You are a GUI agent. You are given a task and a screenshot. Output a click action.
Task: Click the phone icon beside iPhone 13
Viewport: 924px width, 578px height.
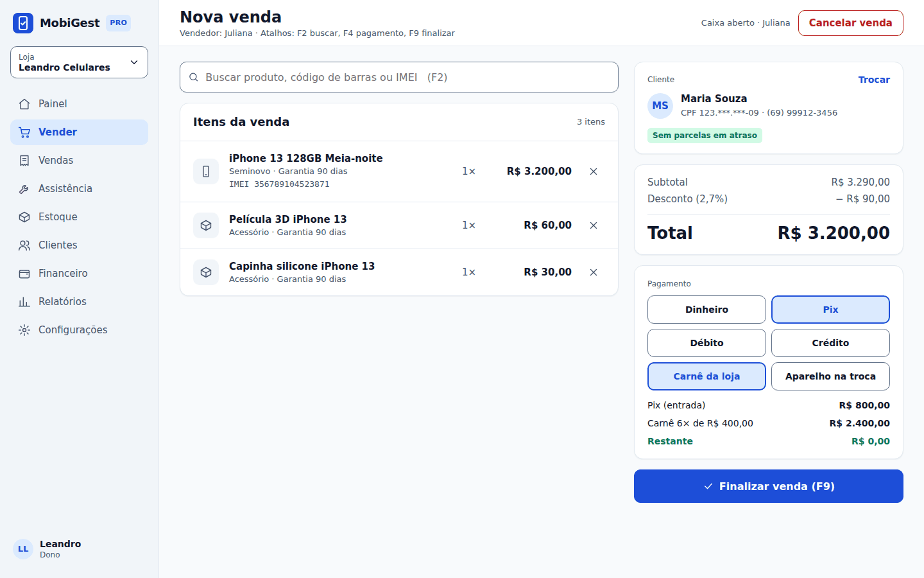coord(206,171)
